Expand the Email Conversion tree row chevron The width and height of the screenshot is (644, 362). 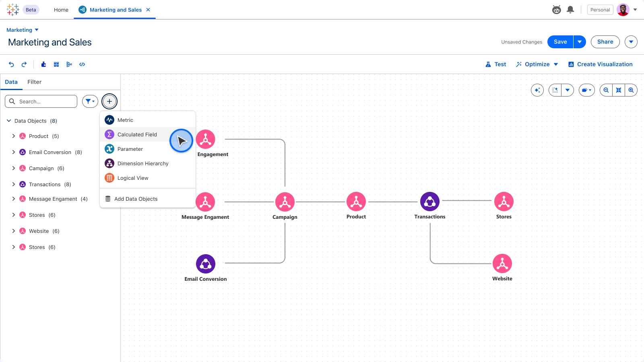(14, 152)
